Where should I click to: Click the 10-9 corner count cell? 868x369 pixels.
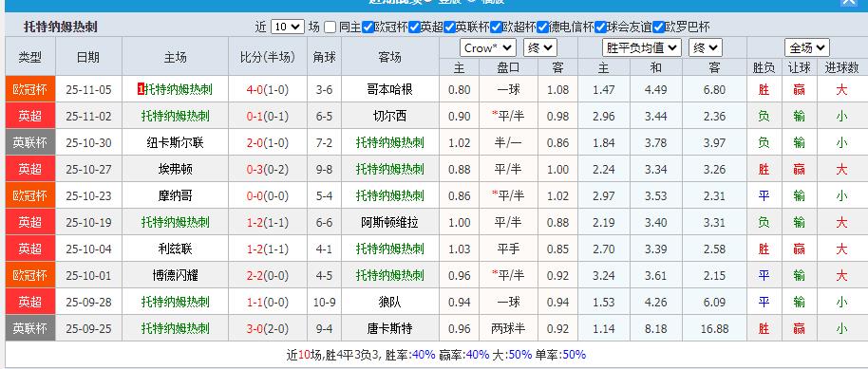click(x=325, y=302)
